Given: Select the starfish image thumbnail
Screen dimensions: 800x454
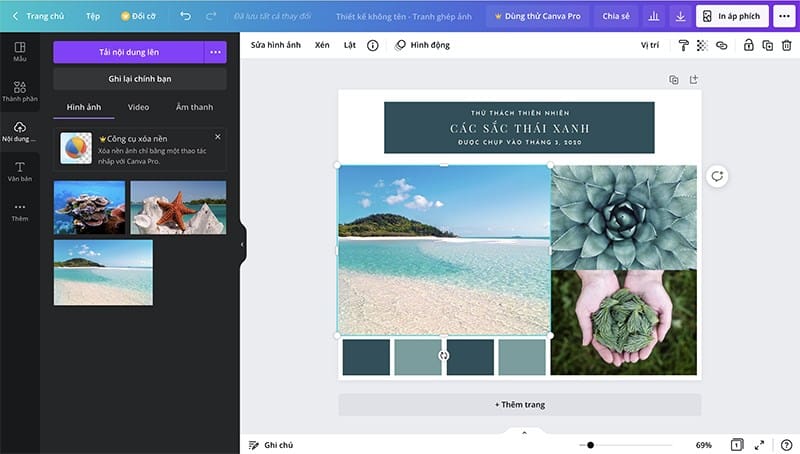Looking at the screenshot, I should [x=178, y=207].
